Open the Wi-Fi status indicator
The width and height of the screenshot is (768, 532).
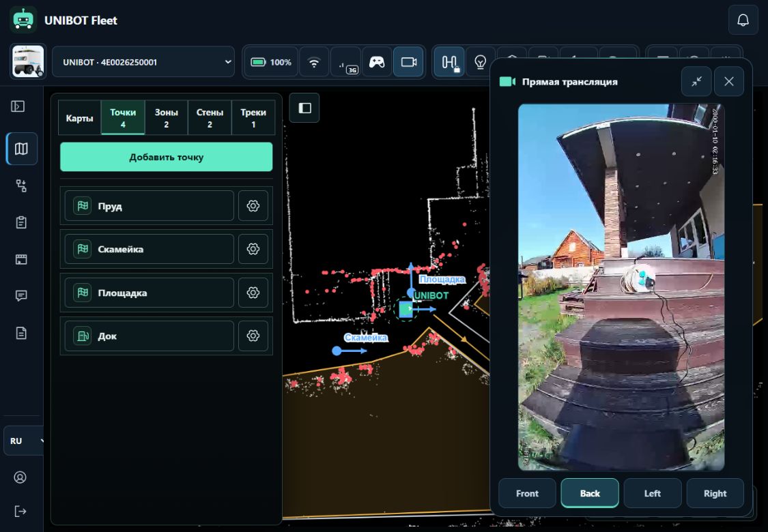(314, 62)
